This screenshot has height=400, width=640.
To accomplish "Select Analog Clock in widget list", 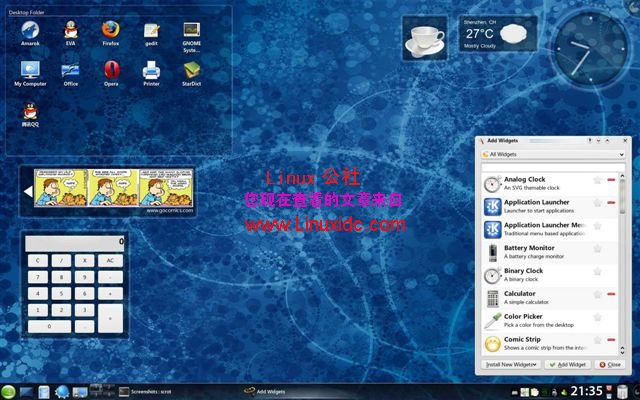I will (549, 184).
